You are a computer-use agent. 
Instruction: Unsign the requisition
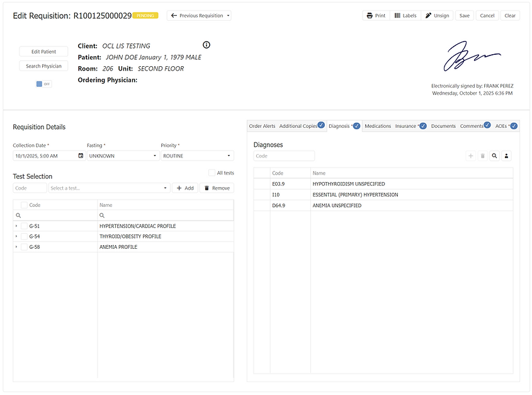point(437,16)
